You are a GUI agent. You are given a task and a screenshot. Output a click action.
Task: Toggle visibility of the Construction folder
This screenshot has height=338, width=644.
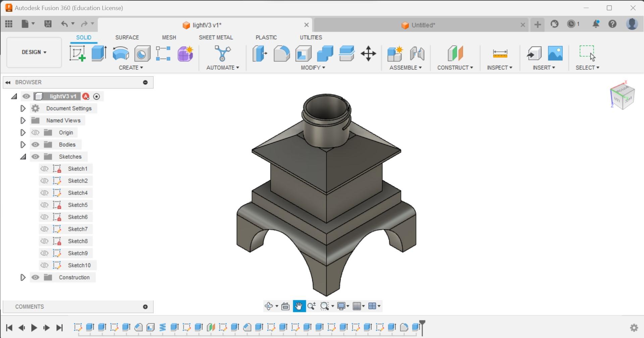point(35,277)
